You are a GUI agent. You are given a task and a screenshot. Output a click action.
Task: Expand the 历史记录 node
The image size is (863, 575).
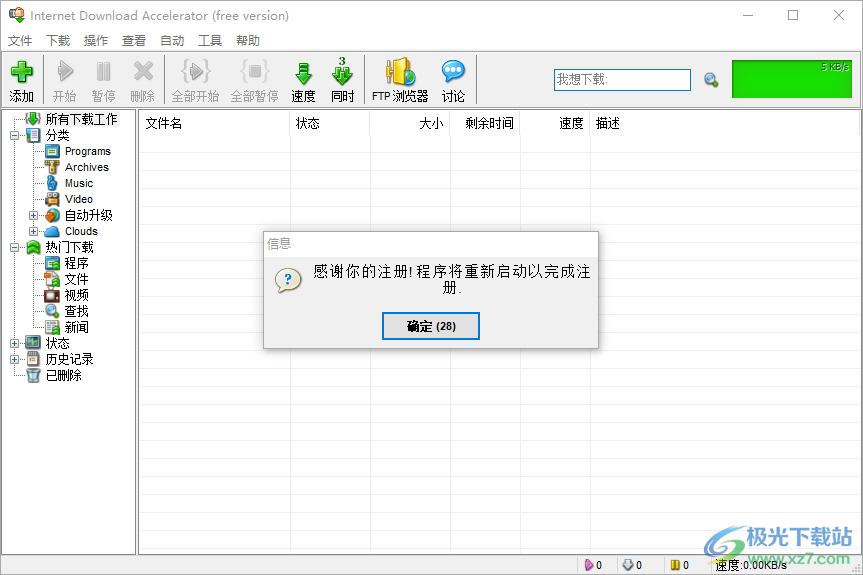(14, 359)
